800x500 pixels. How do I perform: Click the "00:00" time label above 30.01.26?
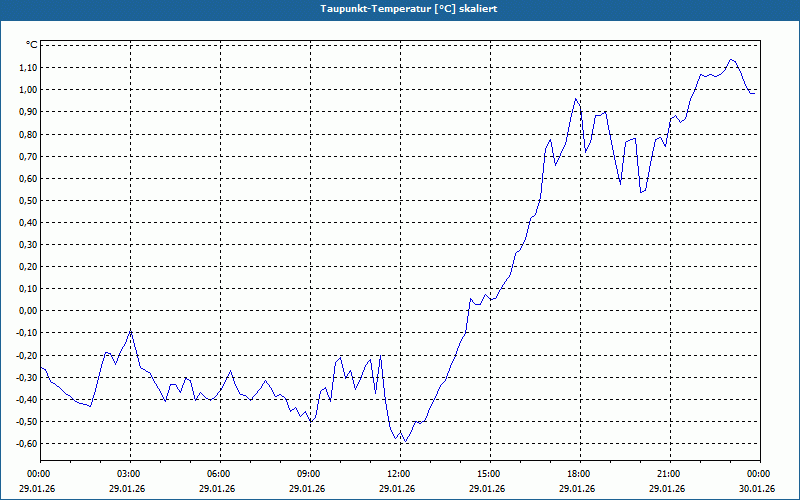[x=760, y=473]
